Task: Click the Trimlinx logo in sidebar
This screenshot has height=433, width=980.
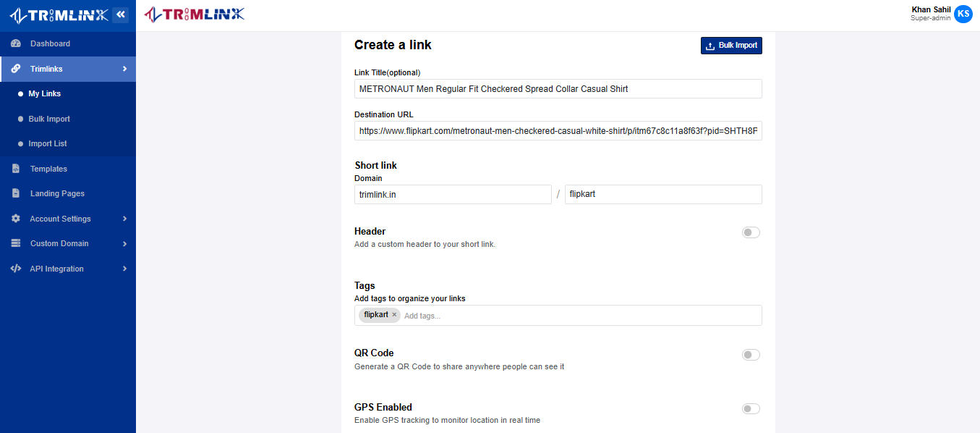Action: (58, 14)
